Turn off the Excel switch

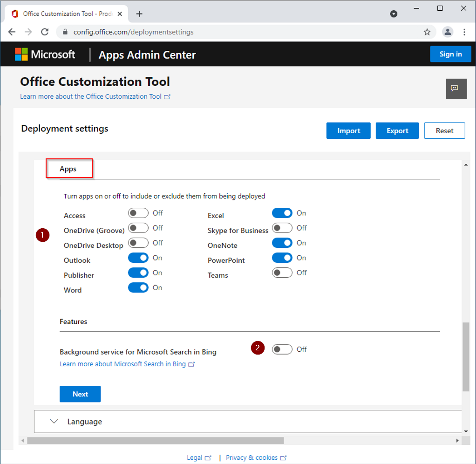282,213
